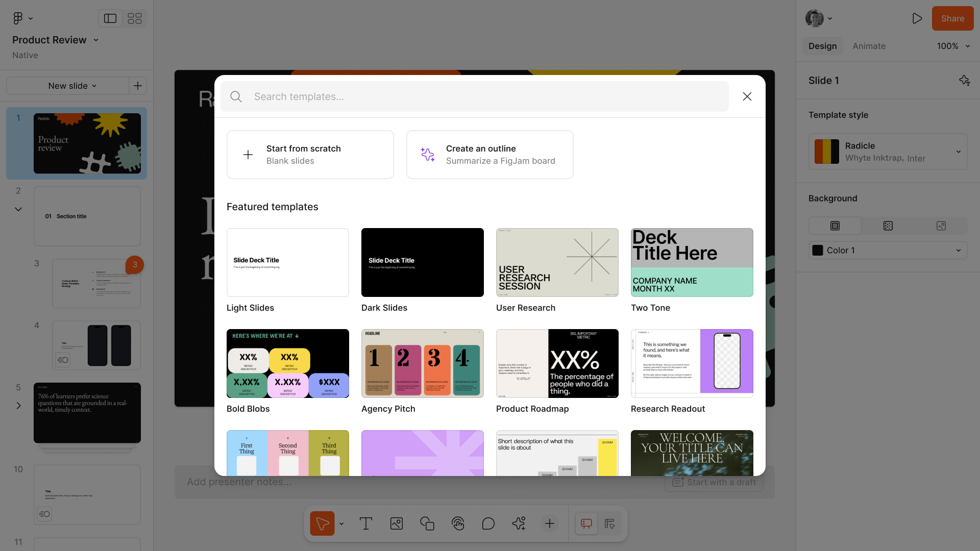
Task: Open the user avatar account menu
Action: (819, 18)
